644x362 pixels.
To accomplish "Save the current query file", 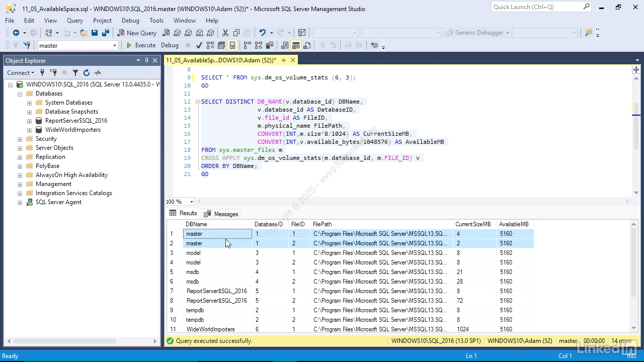I will 94,33.
